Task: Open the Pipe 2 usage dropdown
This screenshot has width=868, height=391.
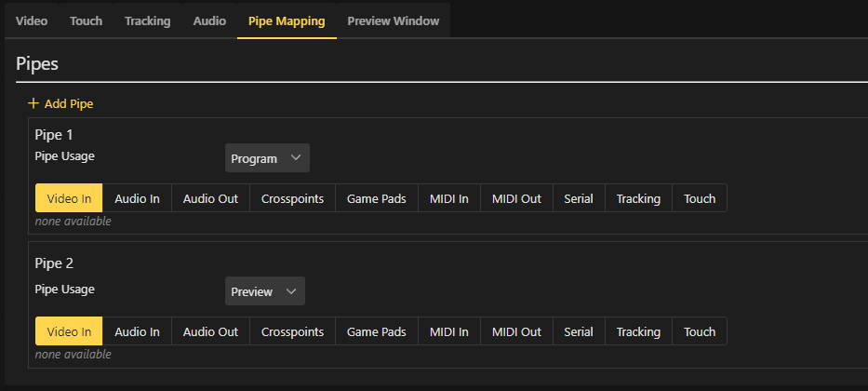Action: [264, 291]
